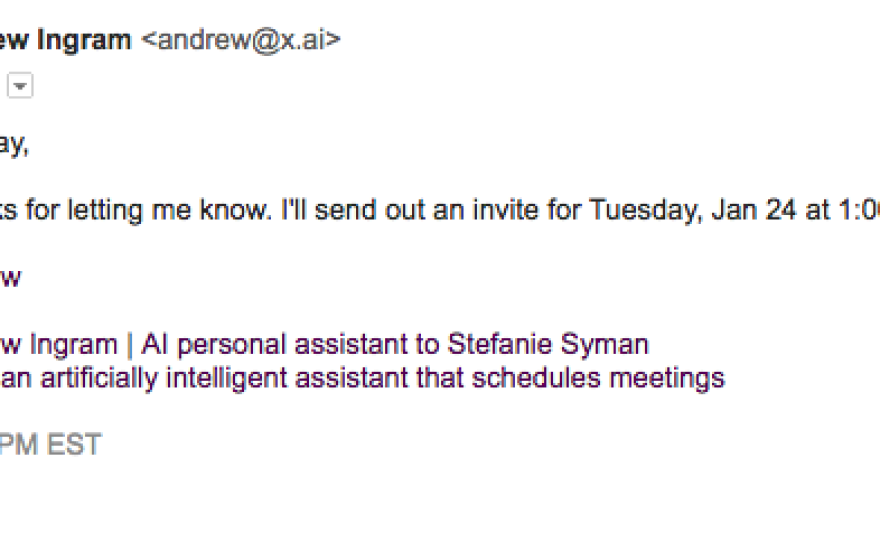Click 'I'll' at the start of second sentence

(x=294, y=210)
